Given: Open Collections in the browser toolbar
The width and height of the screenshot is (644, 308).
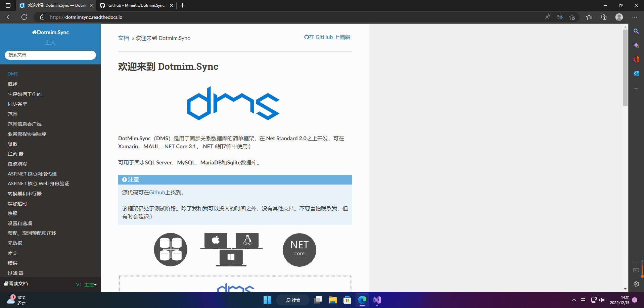Looking at the screenshot, I should (x=604, y=17).
